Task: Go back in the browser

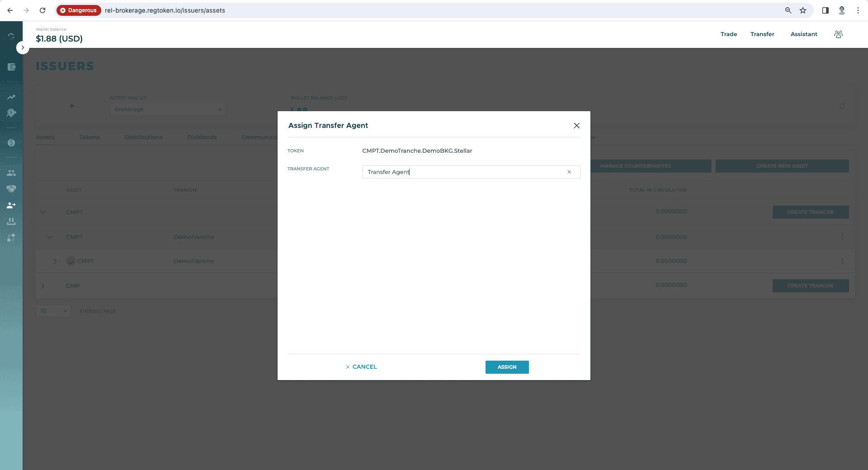Action: (x=10, y=10)
